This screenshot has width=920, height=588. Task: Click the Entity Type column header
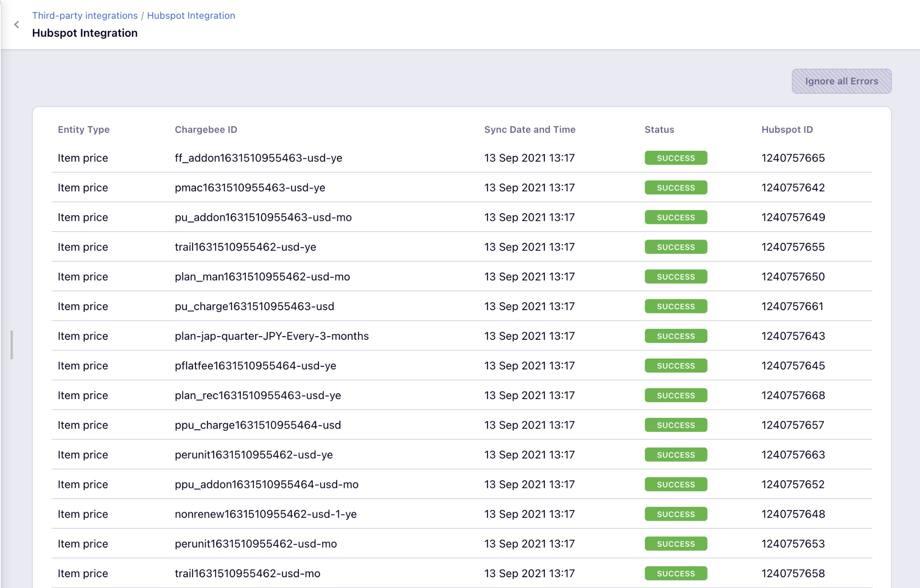click(84, 130)
